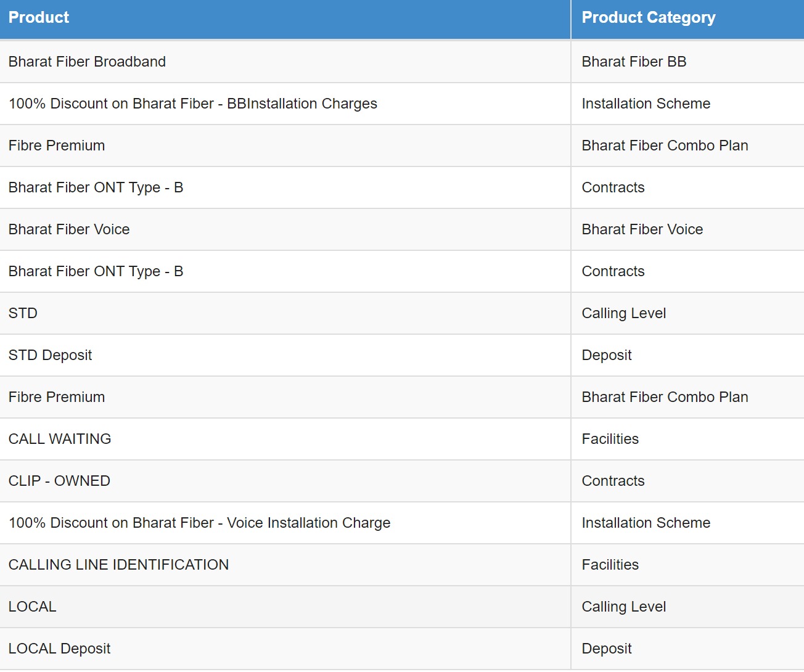Select Contracts category beside CLIP - OWNED
Image resolution: width=804 pixels, height=672 pixels.
613,481
